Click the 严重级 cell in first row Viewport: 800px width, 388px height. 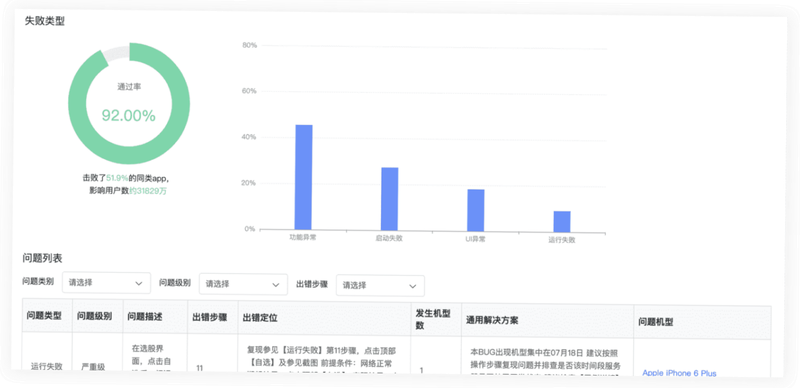[93, 367]
